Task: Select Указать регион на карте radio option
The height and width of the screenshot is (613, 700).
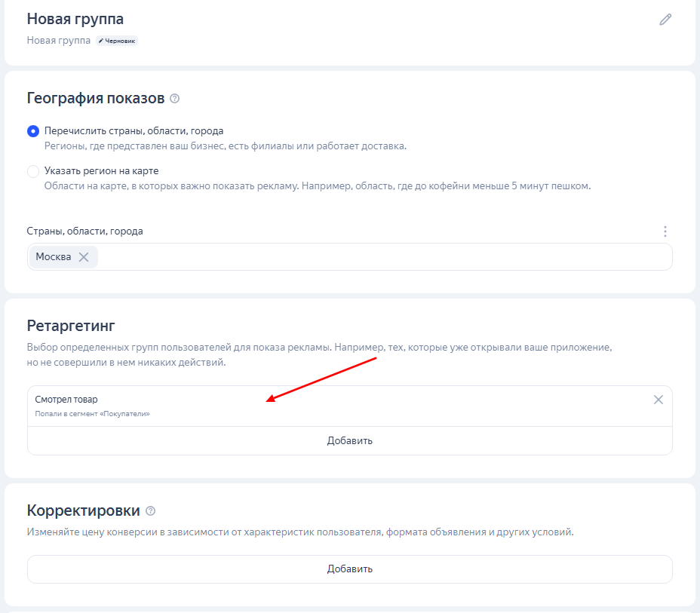Action: point(33,171)
